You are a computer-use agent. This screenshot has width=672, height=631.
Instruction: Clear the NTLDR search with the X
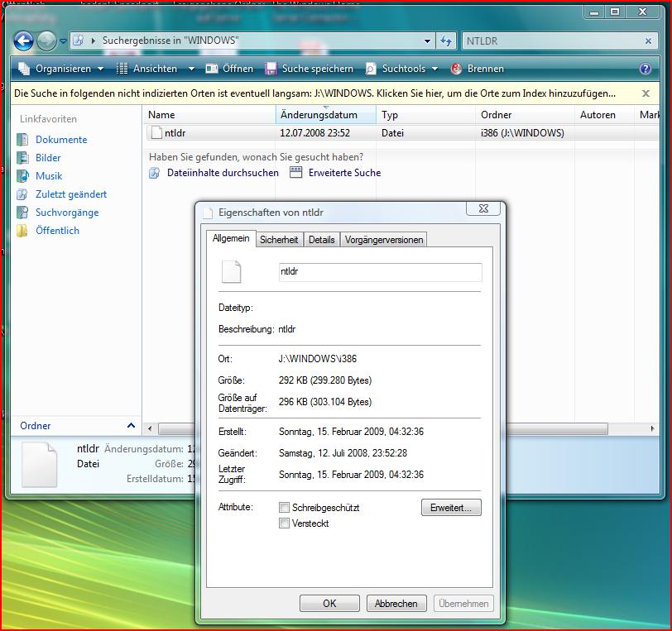(648, 41)
